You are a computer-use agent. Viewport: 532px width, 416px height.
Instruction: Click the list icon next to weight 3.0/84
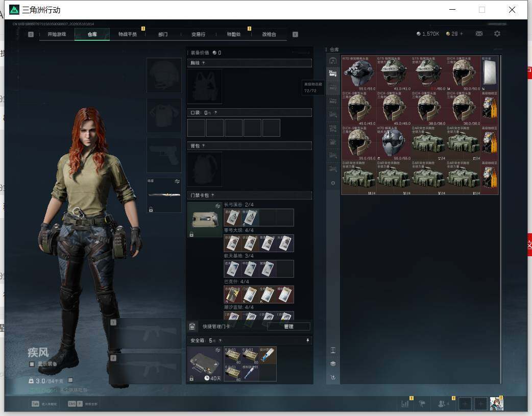[70, 380]
